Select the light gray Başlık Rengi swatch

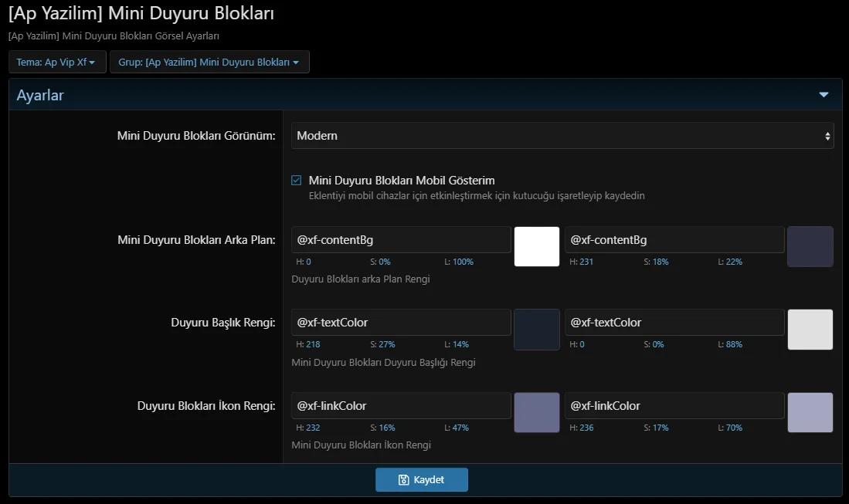(x=810, y=330)
